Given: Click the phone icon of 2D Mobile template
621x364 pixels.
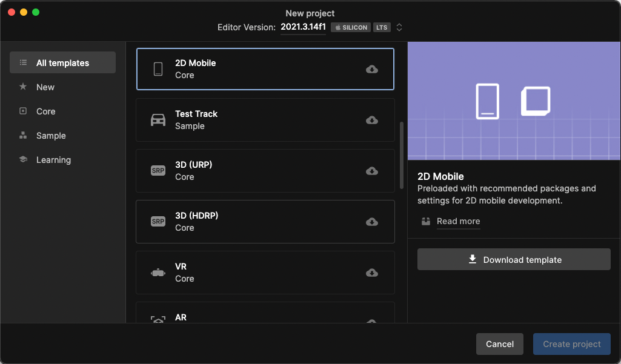Looking at the screenshot, I should 158,69.
